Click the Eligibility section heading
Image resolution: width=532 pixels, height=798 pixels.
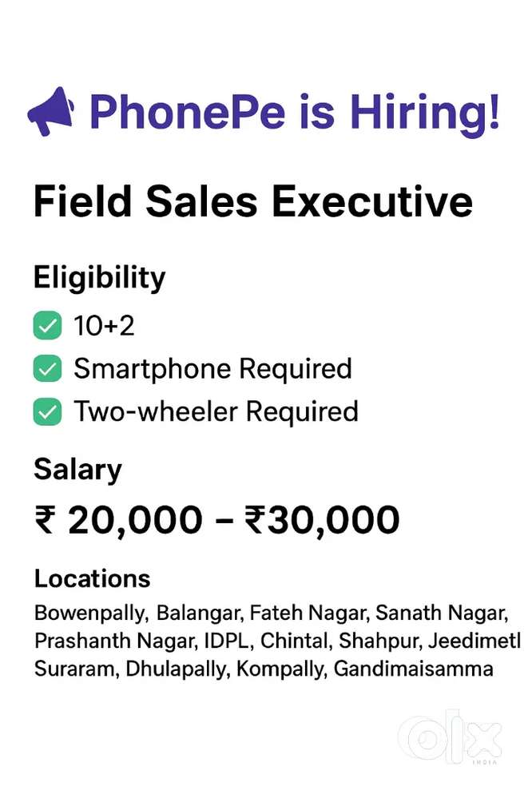pyautogui.click(x=99, y=278)
